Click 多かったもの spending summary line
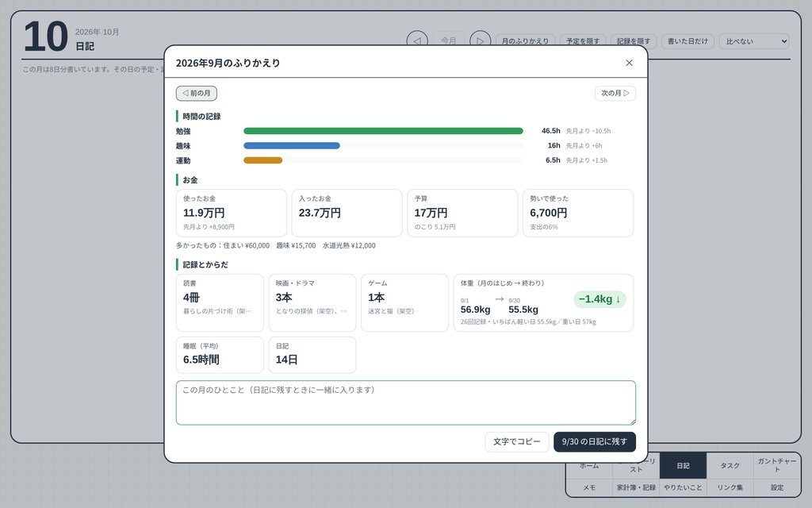812x508 pixels. click(x=275, y=246)
